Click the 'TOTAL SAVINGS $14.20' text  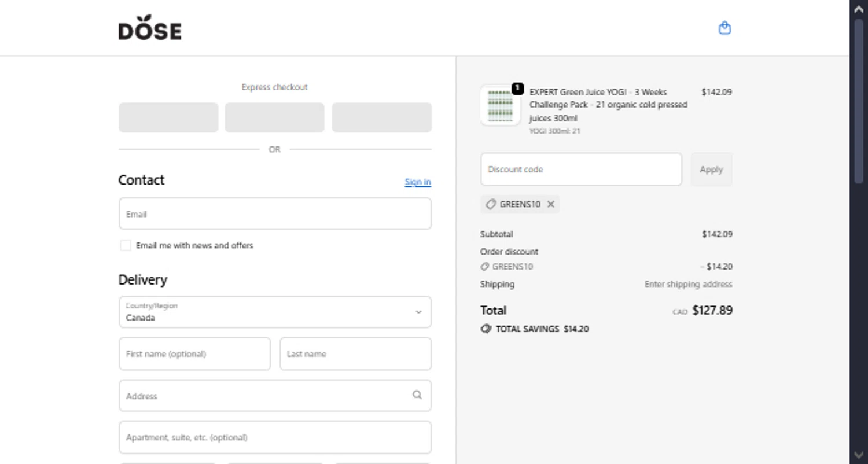[542, 329]
